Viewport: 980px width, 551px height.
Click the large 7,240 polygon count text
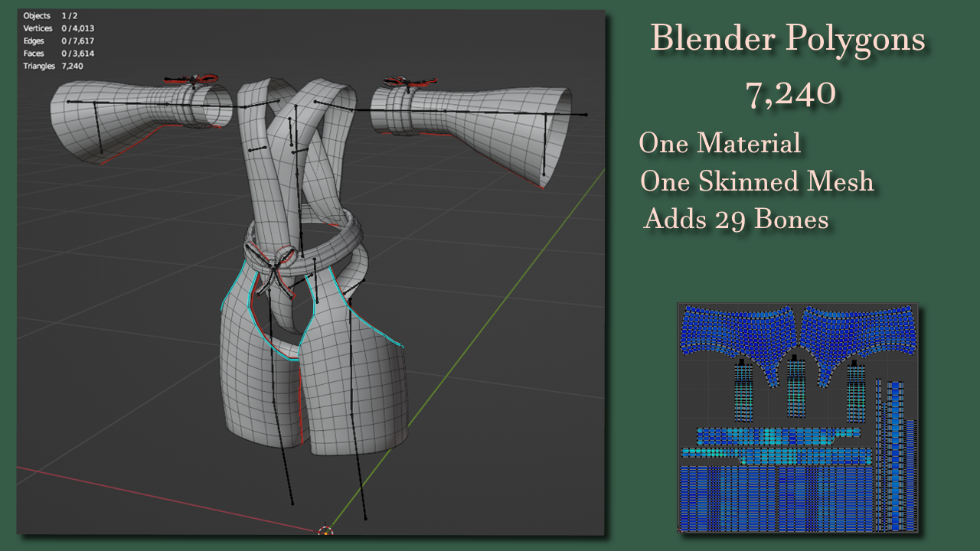789,93
